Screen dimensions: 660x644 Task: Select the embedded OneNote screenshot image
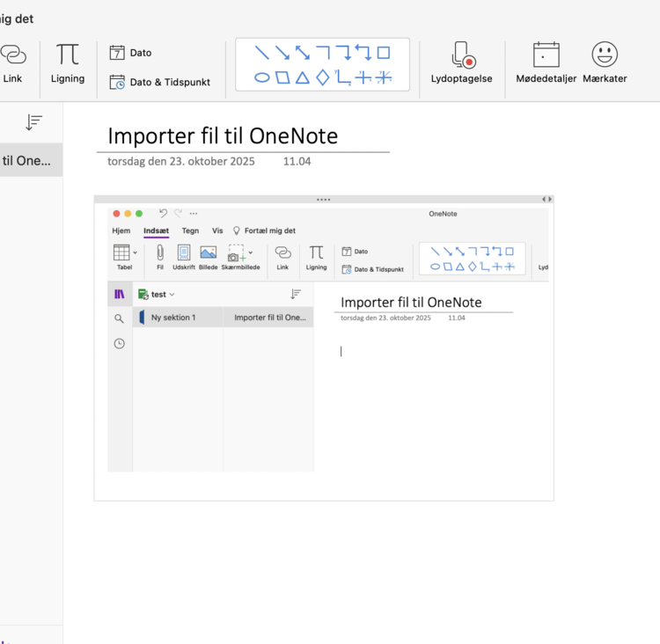(324, 352)
